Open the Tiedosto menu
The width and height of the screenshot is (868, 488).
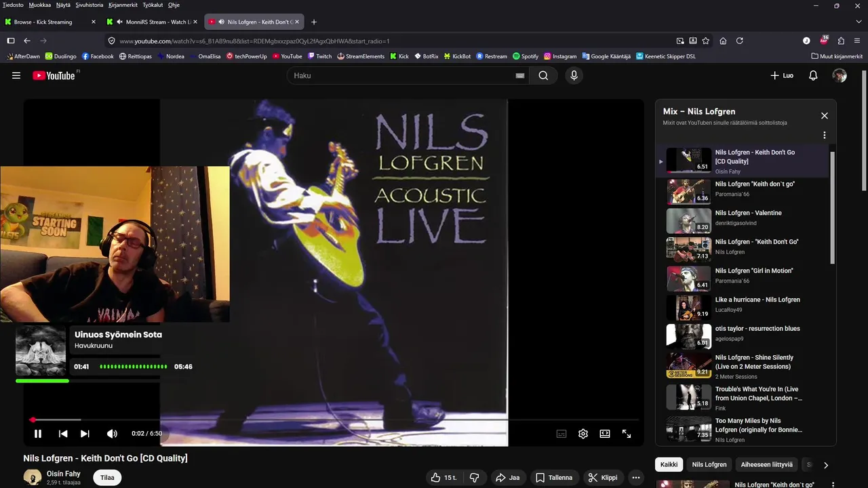coord(13,5)
